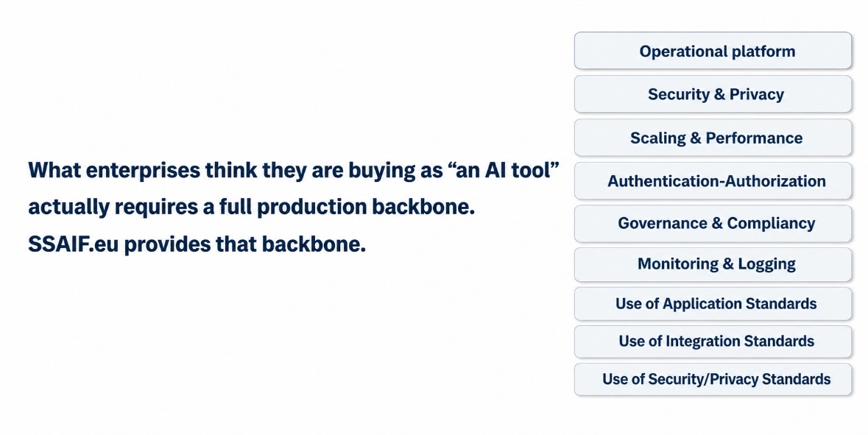Click the Monitoring & Logging box
The image size is (868, 435).
click(713, 264)
